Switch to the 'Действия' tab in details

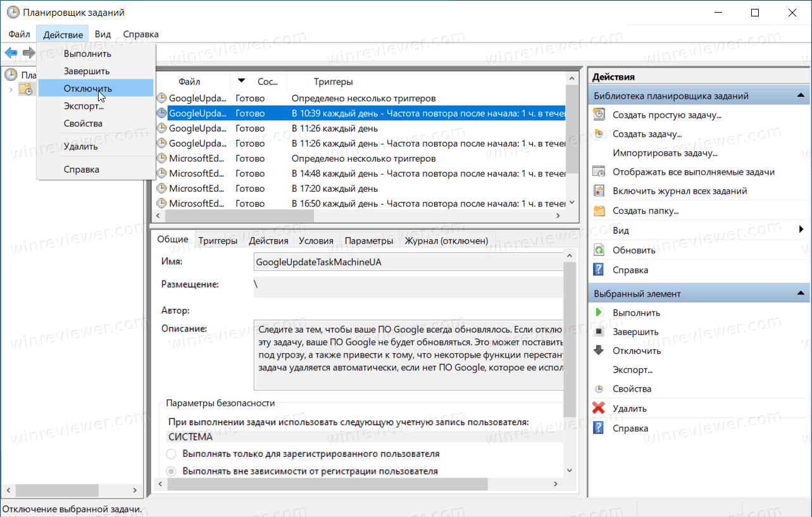click(268, 240)
